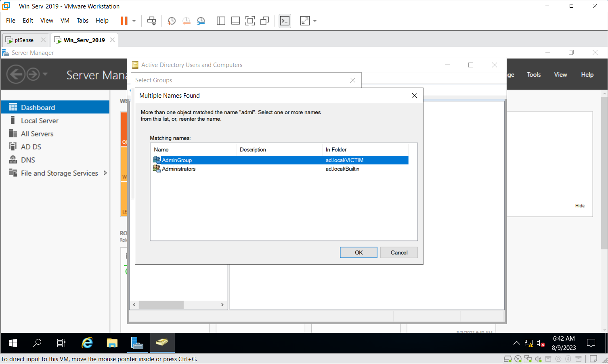Open Windows taskbar search
Image resolution: width=608 pixels, height=364 pixels.
point(37,343)
